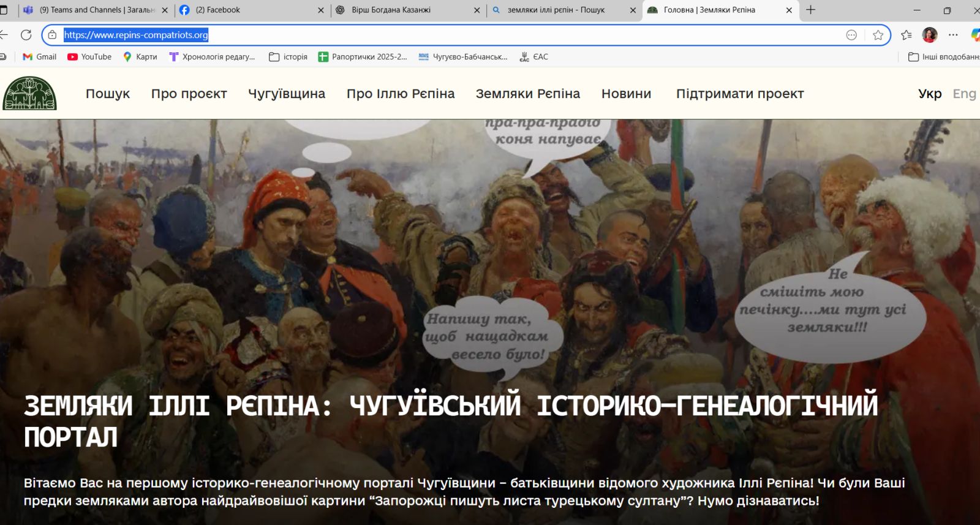
Task: Reload the page with the refresh icon
Action: 26,35
